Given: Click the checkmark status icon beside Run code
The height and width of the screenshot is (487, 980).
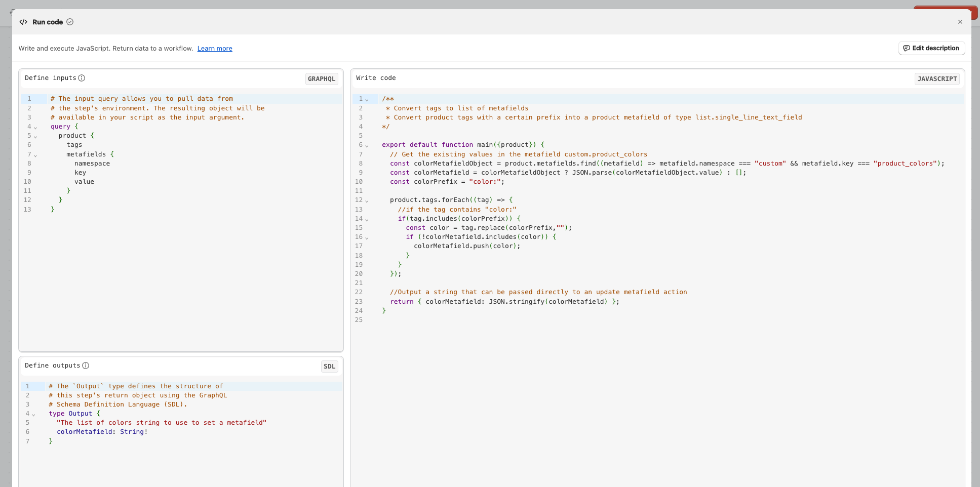Looking at the screenshot, I should (70, 22).
